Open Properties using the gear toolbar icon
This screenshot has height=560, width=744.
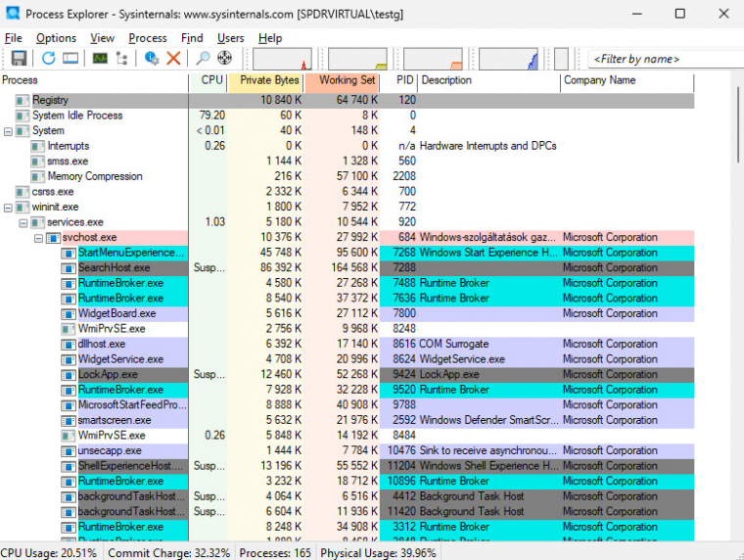point(152,59)
